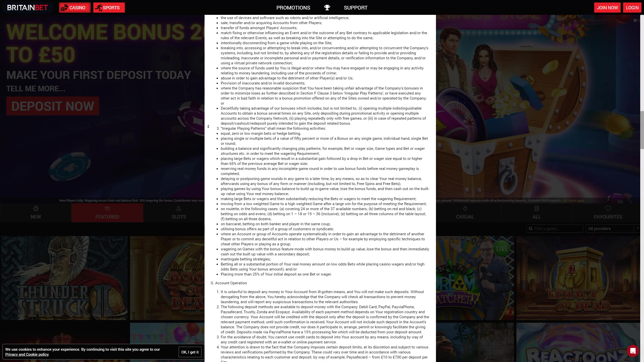
Task: Click the JOIN NOW button
Action: (x=607, y=8)
